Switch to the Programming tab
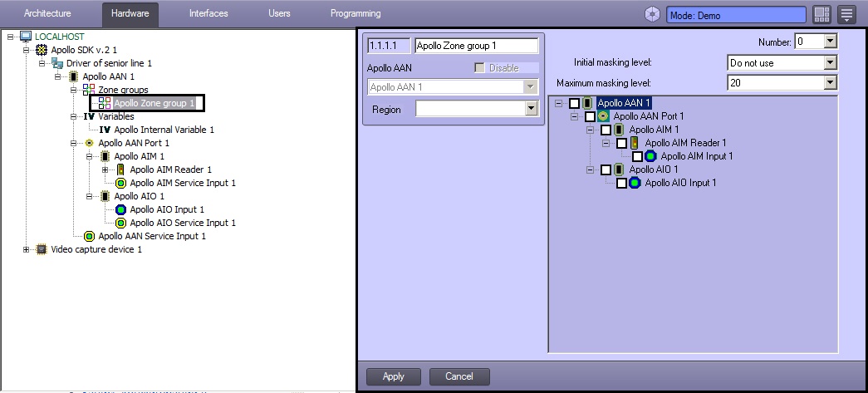868x393 pixels. (356, 12)
